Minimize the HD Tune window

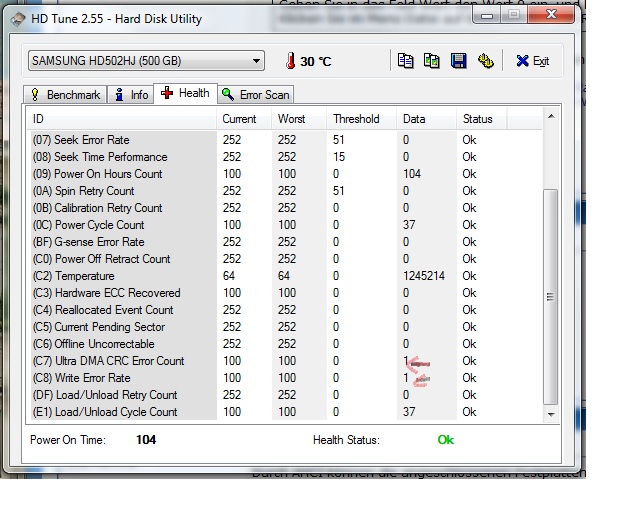(x=487, y=15)
